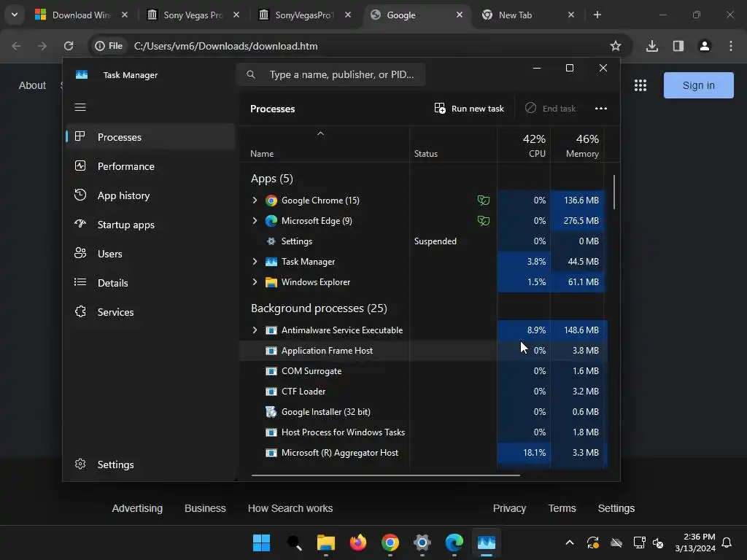
Task: Sort processes by Memory column
Action: [577, 145]
